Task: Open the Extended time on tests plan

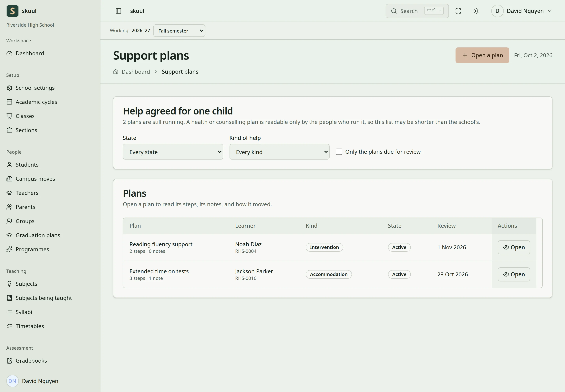Action: coord(514,274)
